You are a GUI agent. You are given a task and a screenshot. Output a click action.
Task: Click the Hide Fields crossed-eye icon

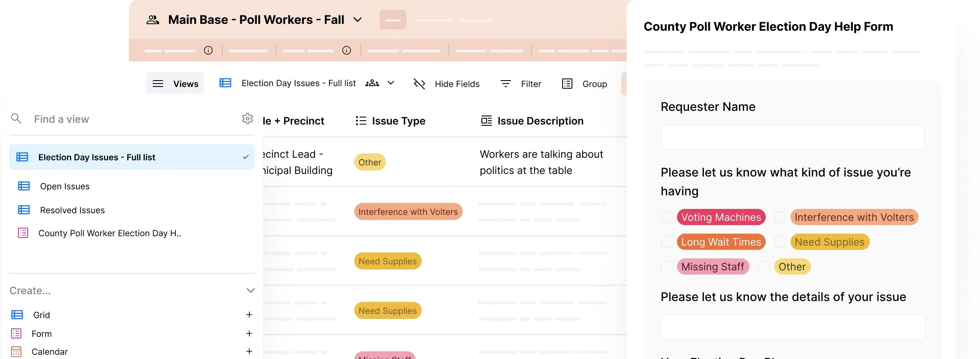coord(419,84)
